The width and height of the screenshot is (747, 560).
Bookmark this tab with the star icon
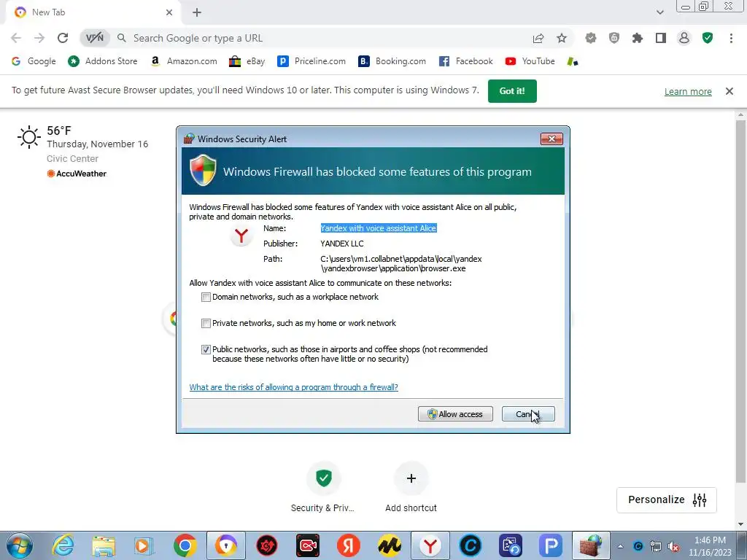[x=562, y=38]
